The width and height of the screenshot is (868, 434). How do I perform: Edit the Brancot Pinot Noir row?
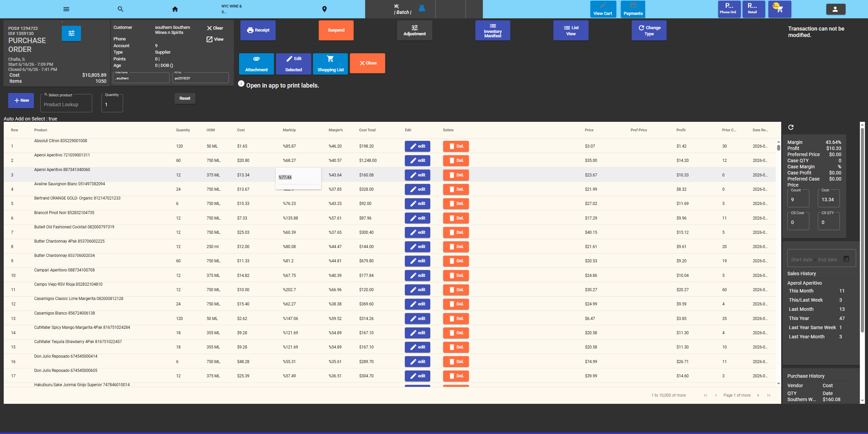pyautogui.click(x=417, y=218)
